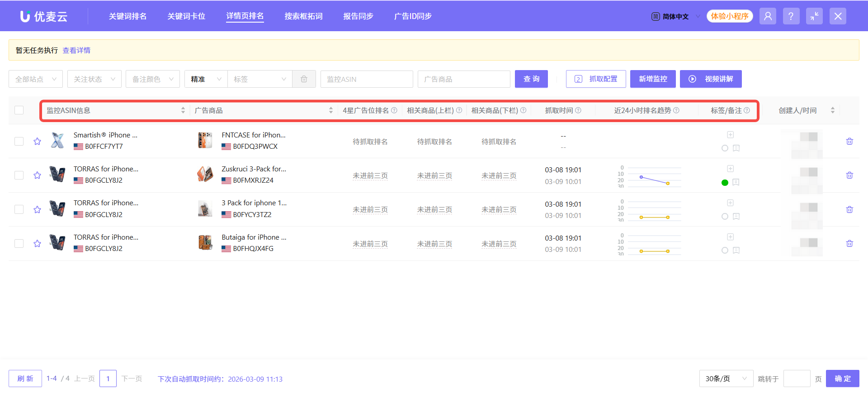This screenshot has width=868, height=397.
Task: Switch to 关键词排名 tab
Action: coord(127,16)
